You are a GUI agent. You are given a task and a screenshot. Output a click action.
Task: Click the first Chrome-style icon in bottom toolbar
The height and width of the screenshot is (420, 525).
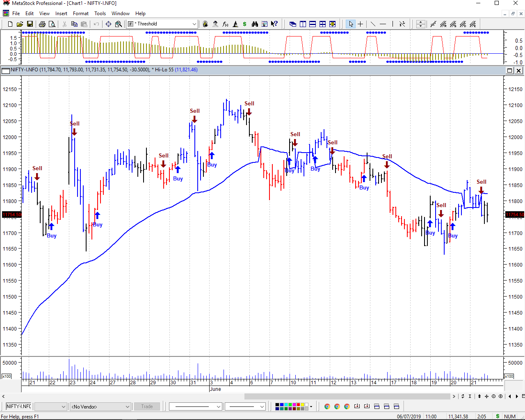coord(327,406)
